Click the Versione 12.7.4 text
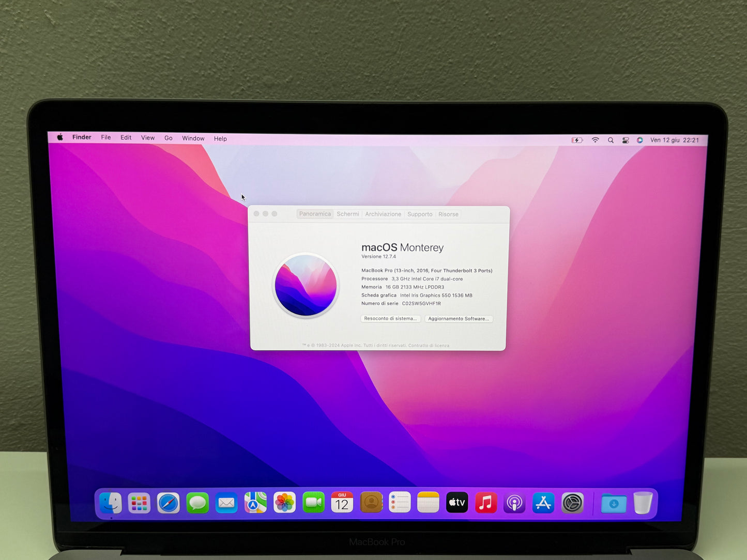Screen dimensions: 747x560 (378, 256)
